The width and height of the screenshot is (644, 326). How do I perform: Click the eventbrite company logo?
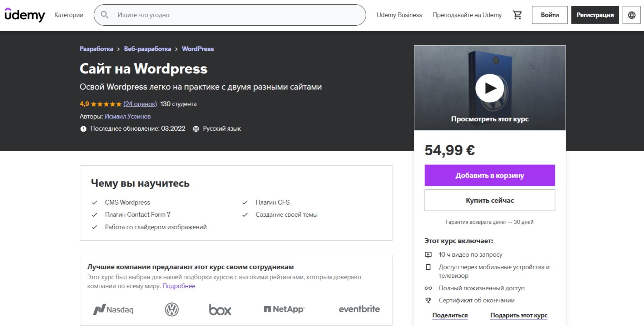(x=359, y=309)
